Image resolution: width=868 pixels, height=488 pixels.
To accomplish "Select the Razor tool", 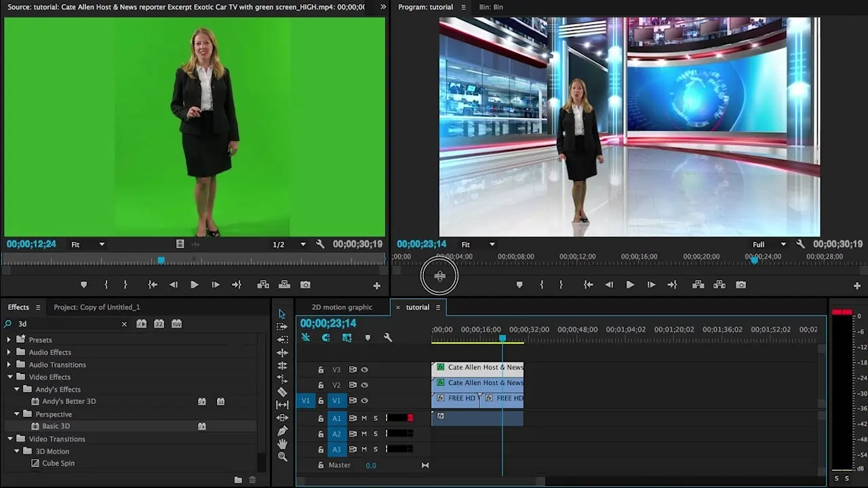I will click(x=282, y=392).
